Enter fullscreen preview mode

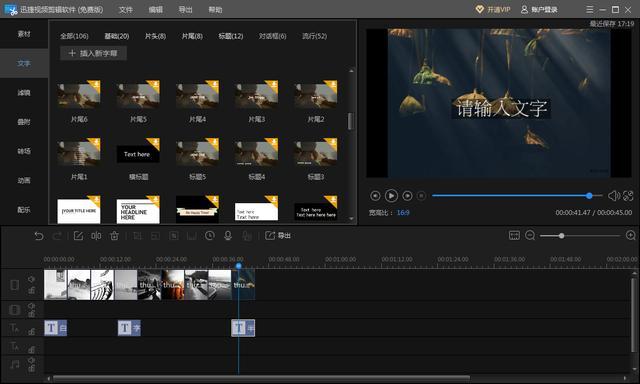(x=628, y=196)
